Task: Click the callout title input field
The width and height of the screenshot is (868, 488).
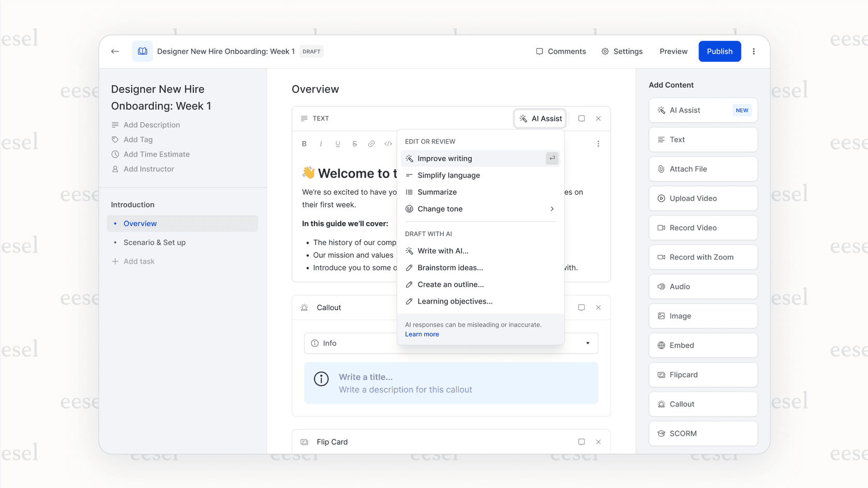Action: [366, 377]
